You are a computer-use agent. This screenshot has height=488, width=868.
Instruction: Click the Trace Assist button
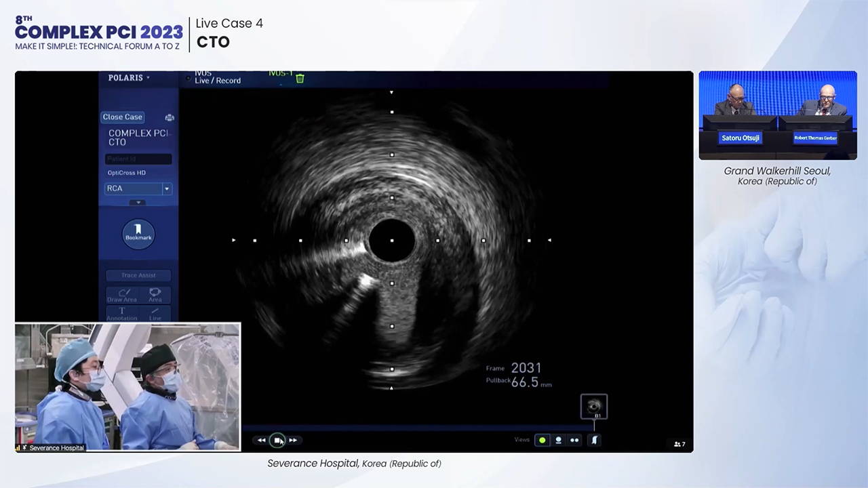coord(138,276)
